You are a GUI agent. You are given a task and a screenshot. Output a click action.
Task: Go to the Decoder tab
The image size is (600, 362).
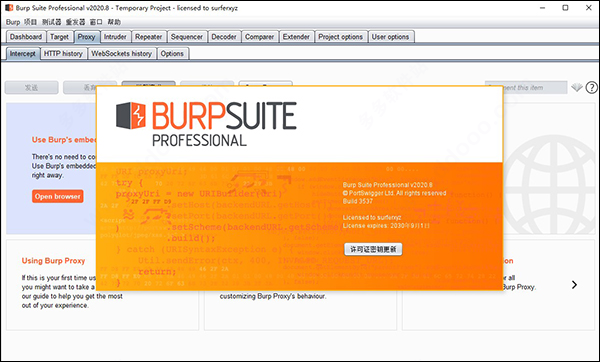click(224, 37)
